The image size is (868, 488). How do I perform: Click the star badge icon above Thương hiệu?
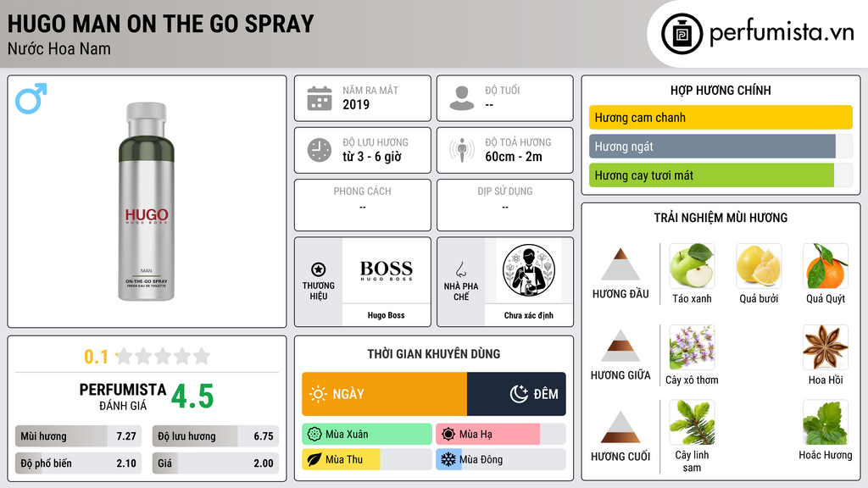click(319, 269)
